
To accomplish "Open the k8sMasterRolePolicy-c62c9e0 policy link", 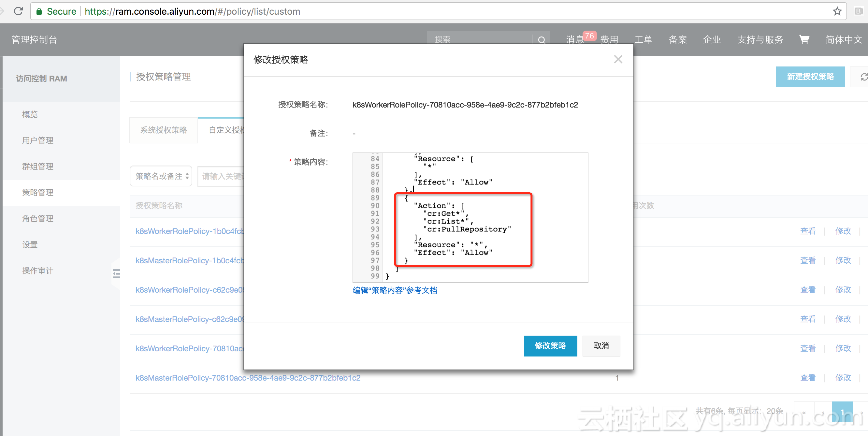I will pos(189,319).
